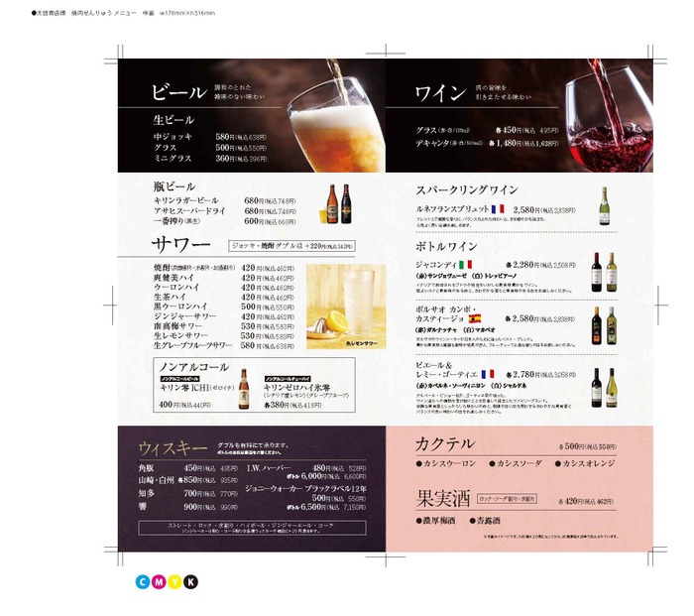Select the ワイン section heading
The height and width of the screenshot is (616, 694).
(x=439, y=94)
